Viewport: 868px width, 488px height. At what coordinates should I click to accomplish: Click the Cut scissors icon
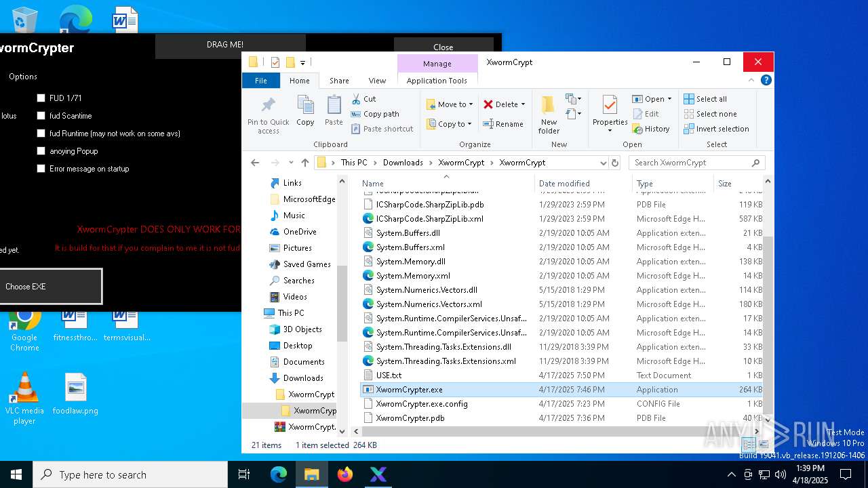(x=356, y=99)
